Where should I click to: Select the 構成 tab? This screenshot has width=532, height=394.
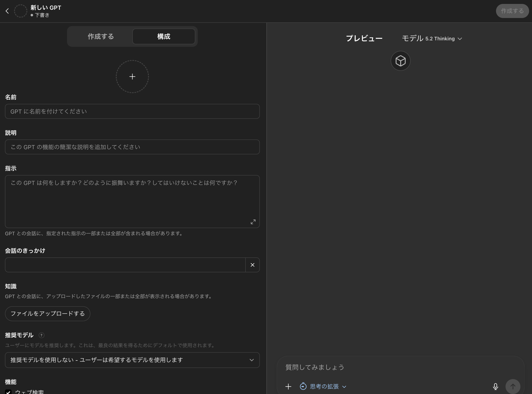coord(163,36)
